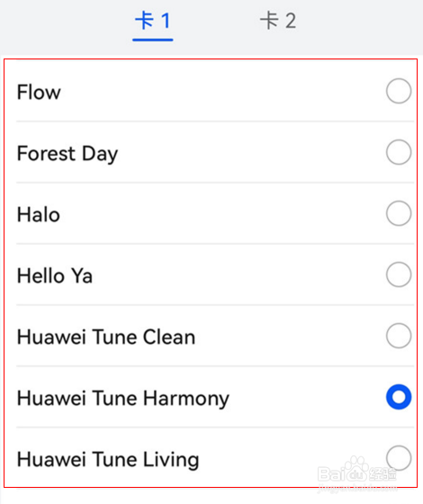Enable the Hello Ya radio button
Image resolution: width=423 pixels, height=504 pixels.
399,274
